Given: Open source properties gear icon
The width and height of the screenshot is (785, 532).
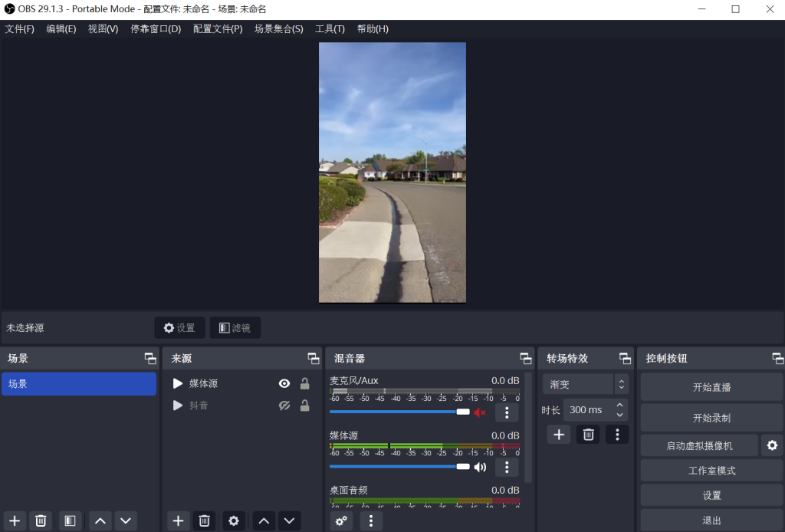Looking at the screenshot, I should pyautogui.click(x=234, y=521).
